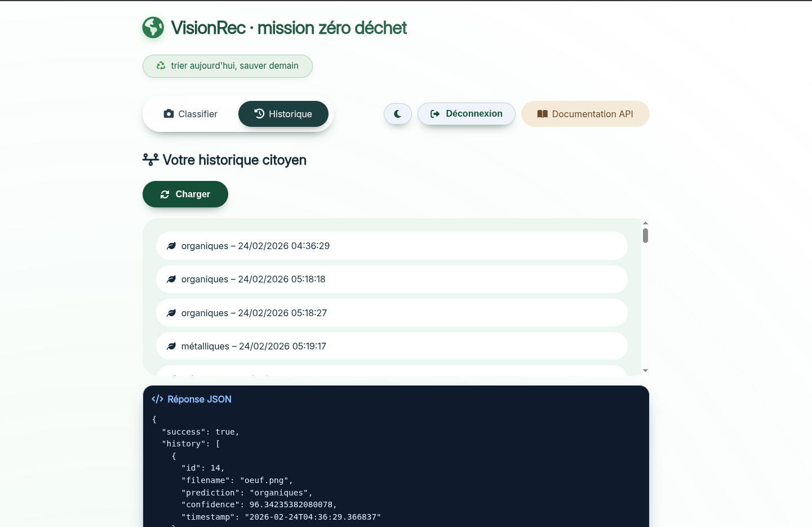Click the camera icon on Classifier tab
This screenshot has height=527, width=812.
168,114
